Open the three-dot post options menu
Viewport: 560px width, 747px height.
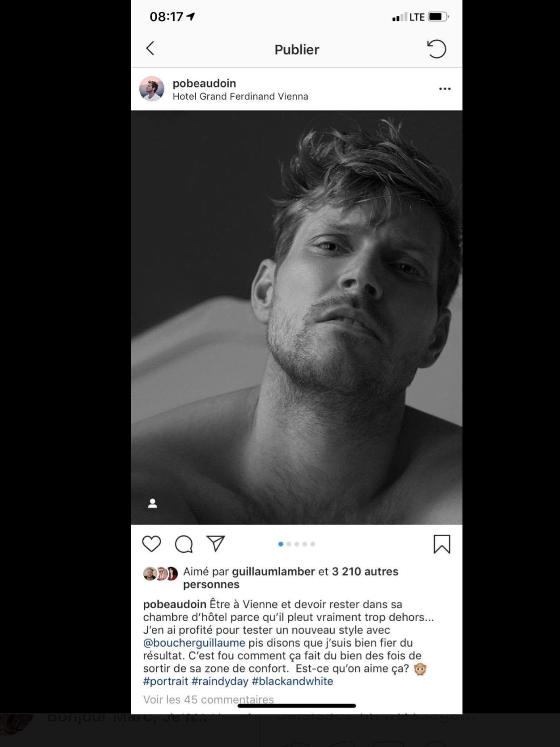click(445, 89)
